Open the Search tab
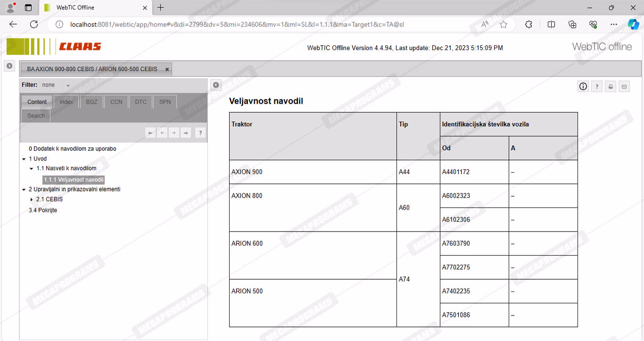The image size is (644, 341). coord(36,116)
